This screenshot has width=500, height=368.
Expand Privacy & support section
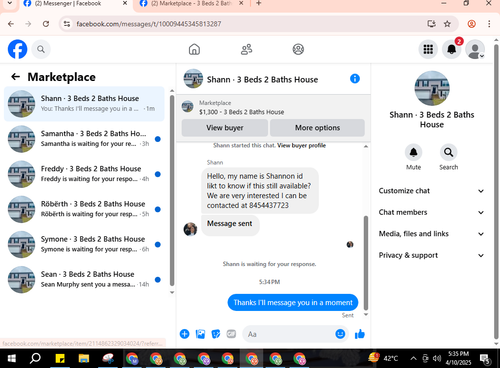pos(431,255)
